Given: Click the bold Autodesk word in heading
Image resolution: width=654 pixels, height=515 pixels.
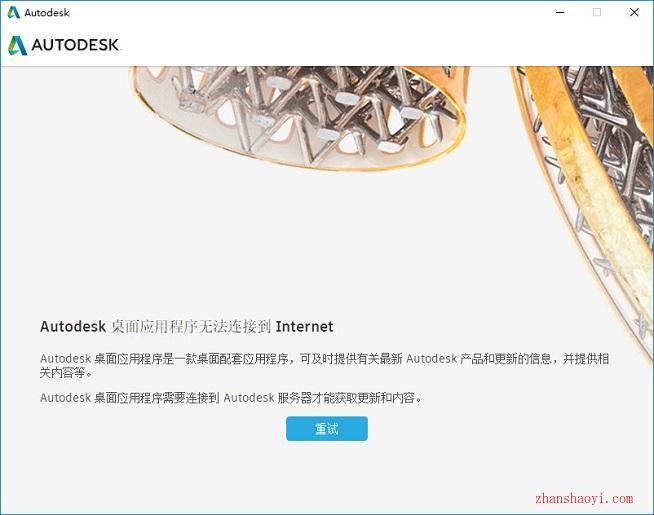Looking at the screenshot, I should (73, 326).
